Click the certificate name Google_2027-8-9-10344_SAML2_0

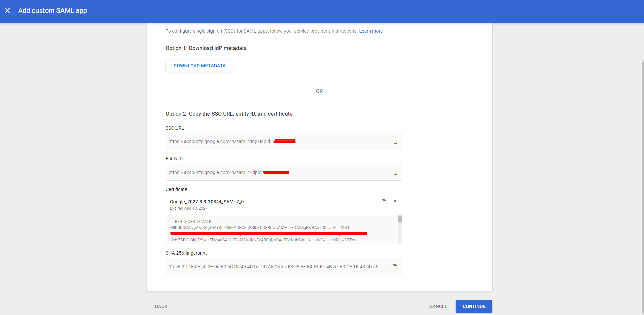coord(206,202)
